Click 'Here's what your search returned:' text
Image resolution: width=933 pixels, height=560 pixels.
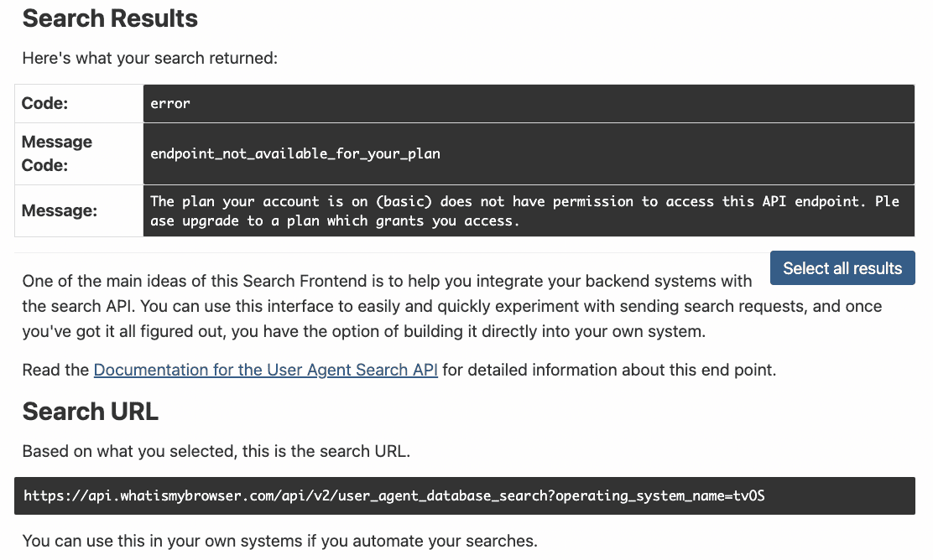click(x=150, y=58)
